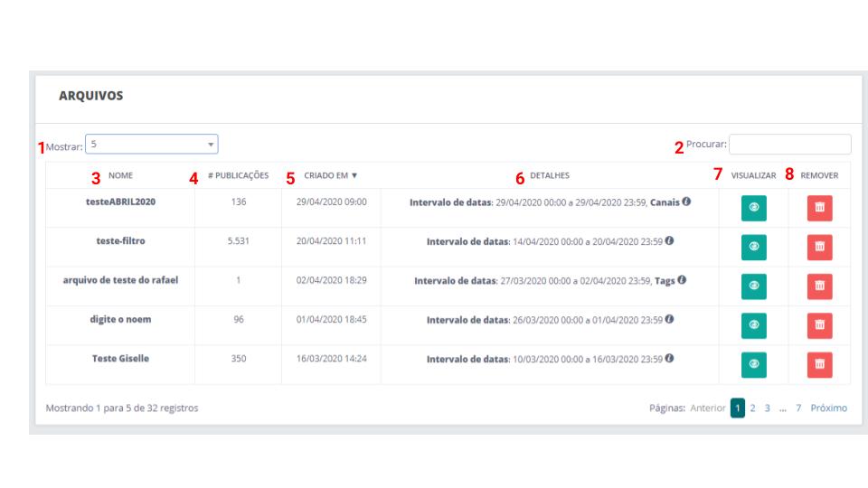This screenshot has height=488, width=868.
Task: Jump to page 7 in pagination
Action: pyautogui.click(x=798, y=408)
